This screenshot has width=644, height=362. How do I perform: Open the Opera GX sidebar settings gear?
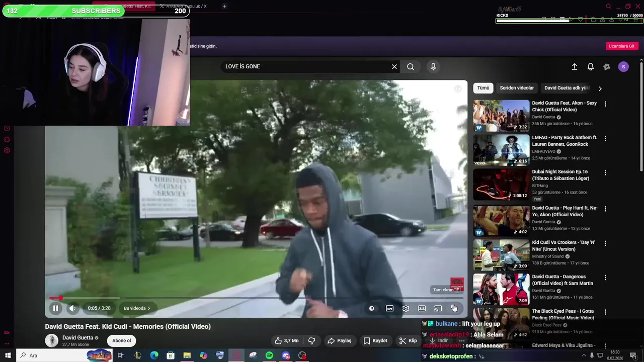(7, 150)
